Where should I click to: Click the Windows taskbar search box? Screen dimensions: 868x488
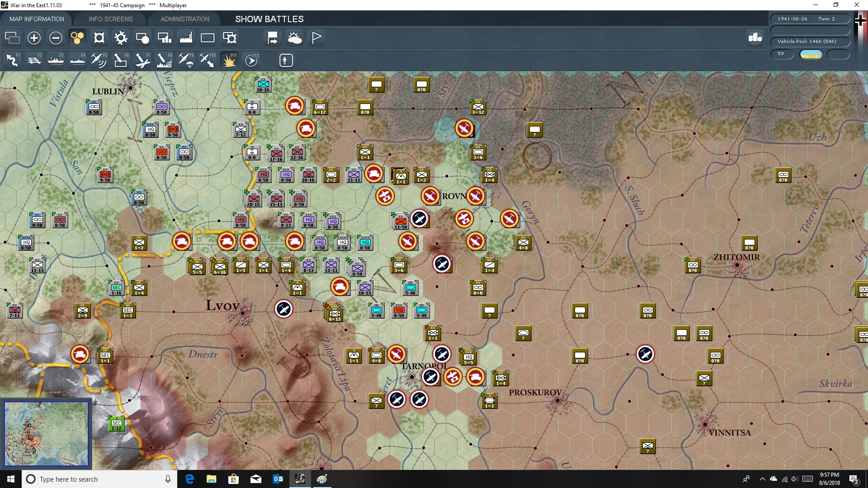(99, 479)
